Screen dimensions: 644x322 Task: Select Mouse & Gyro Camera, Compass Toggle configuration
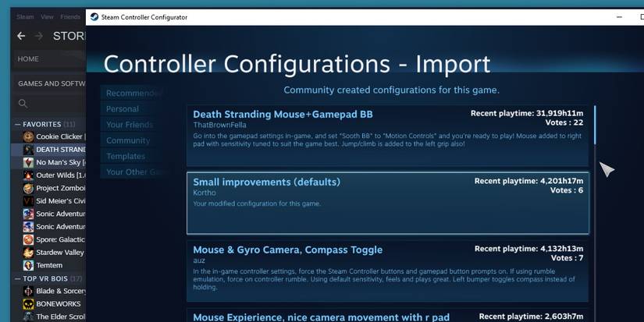click(388, 271)
